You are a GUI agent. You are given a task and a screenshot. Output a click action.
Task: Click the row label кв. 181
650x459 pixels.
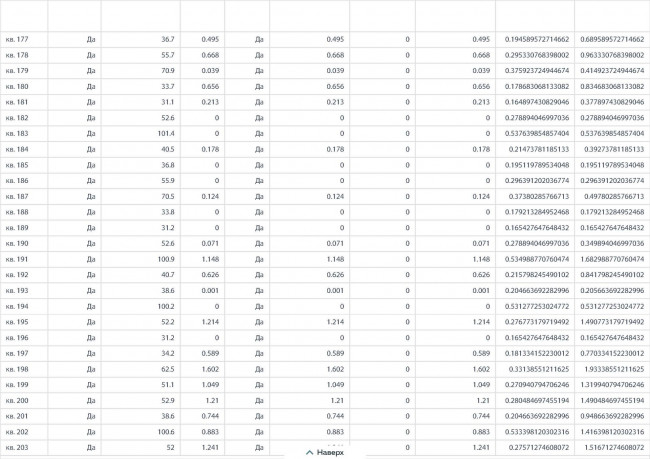click(17, 102)
